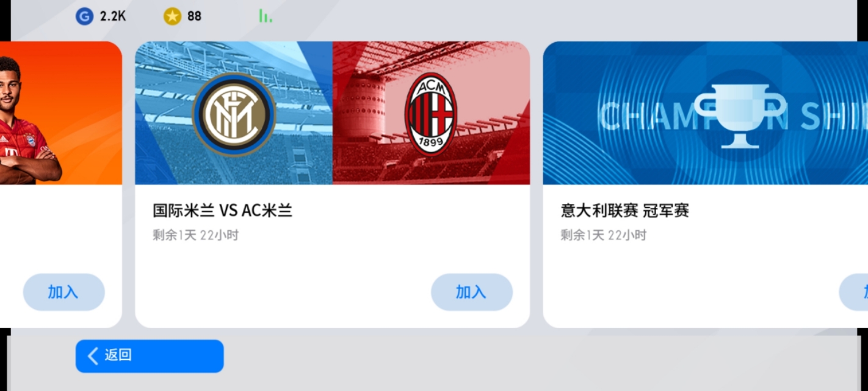Tap the CHAMPIONSHIP banner image

706,113
